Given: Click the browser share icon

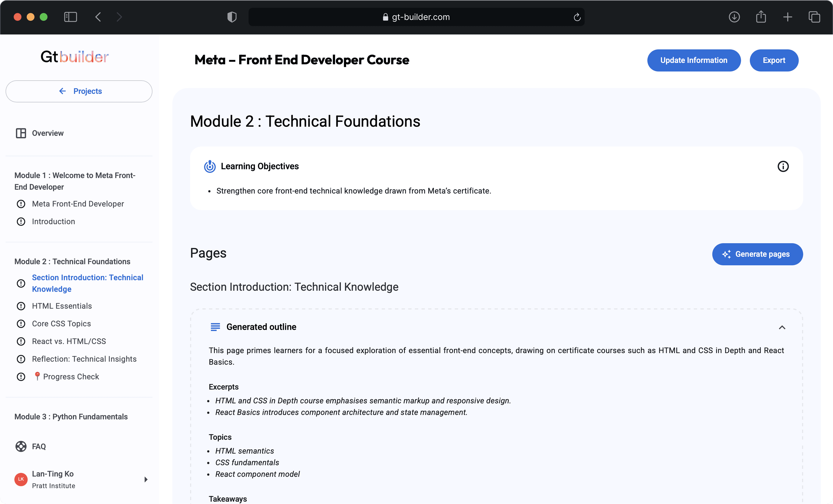Looking at the screenshot, I should point(761,17).
